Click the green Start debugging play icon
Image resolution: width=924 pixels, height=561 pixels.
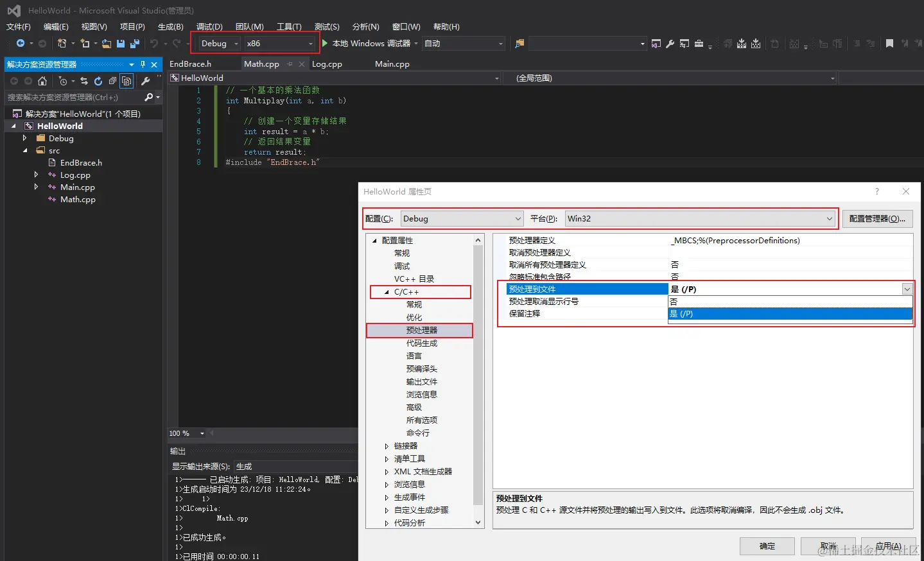tap(325, 43)
